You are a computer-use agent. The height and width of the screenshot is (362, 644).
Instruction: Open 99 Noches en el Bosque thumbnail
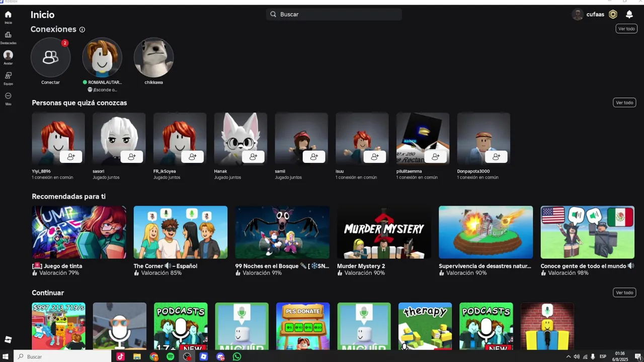(x=282, y=232)
